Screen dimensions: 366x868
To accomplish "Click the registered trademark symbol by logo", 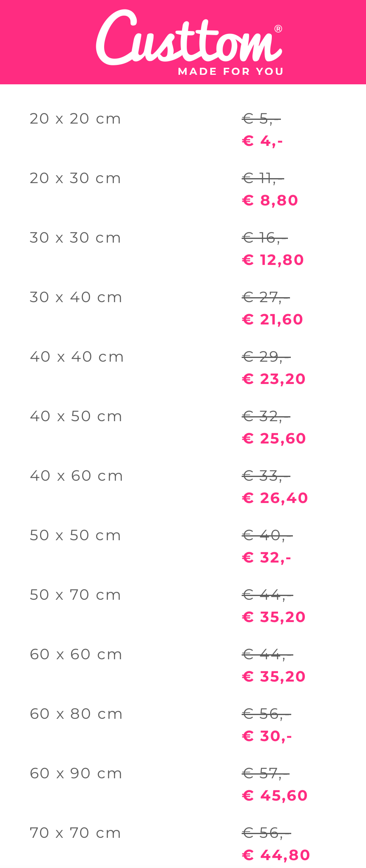I will [278, 29].
